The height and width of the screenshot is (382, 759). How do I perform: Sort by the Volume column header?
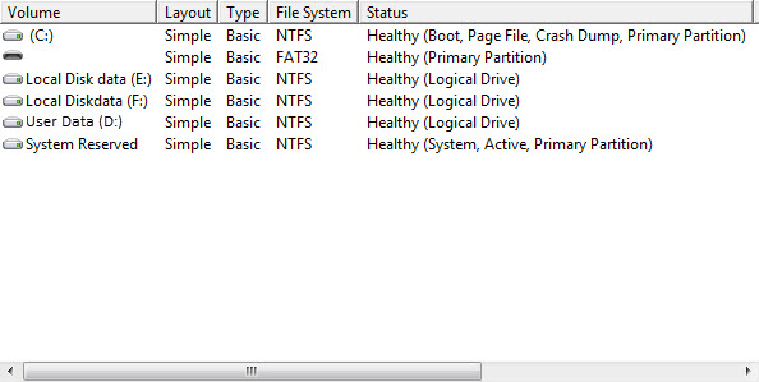pos(78,12)
